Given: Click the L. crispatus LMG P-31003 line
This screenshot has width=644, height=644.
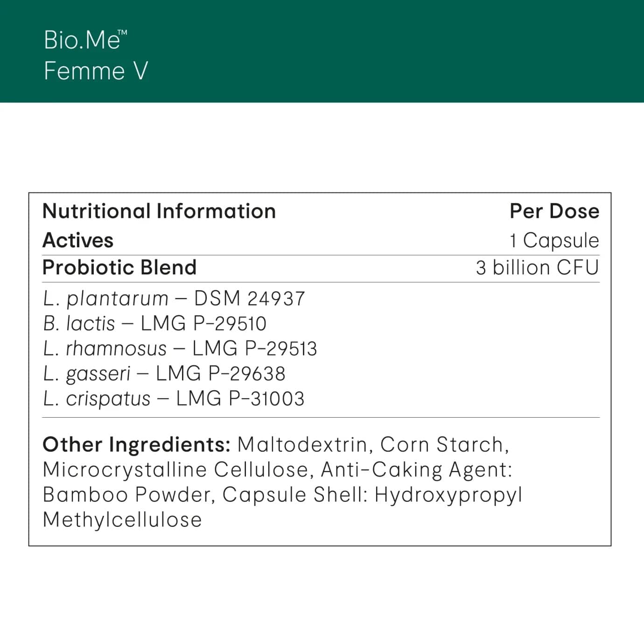Looking at the screenshot, I should 174,399.
